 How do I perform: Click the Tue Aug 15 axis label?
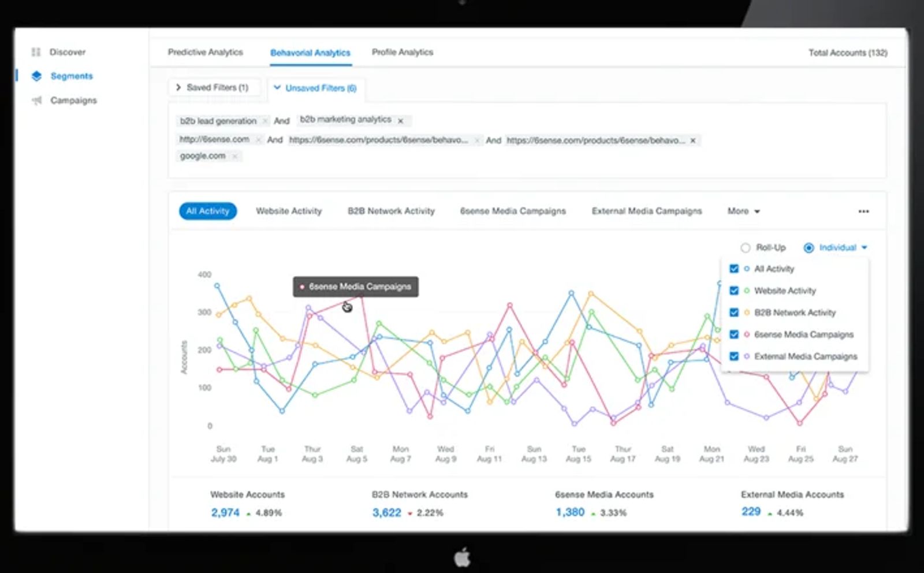(579, 454)
